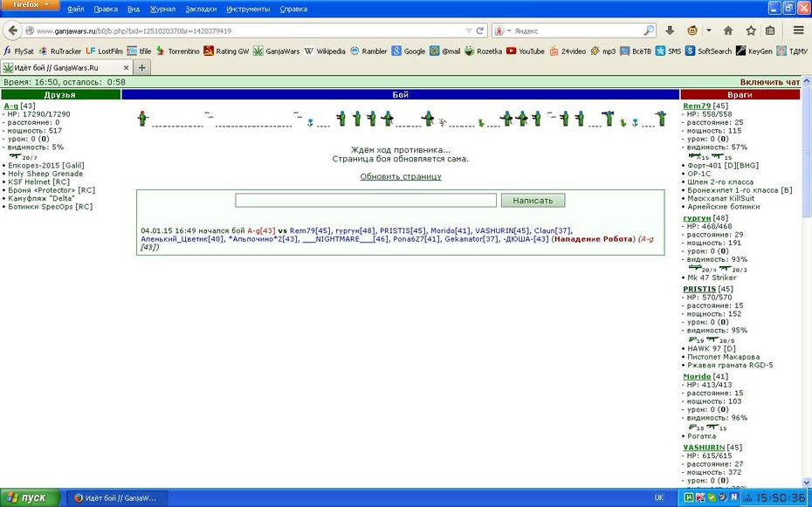Open the Windows пуск start button
Viewport: 812px width, 507px height.
[x=30, y=497]
